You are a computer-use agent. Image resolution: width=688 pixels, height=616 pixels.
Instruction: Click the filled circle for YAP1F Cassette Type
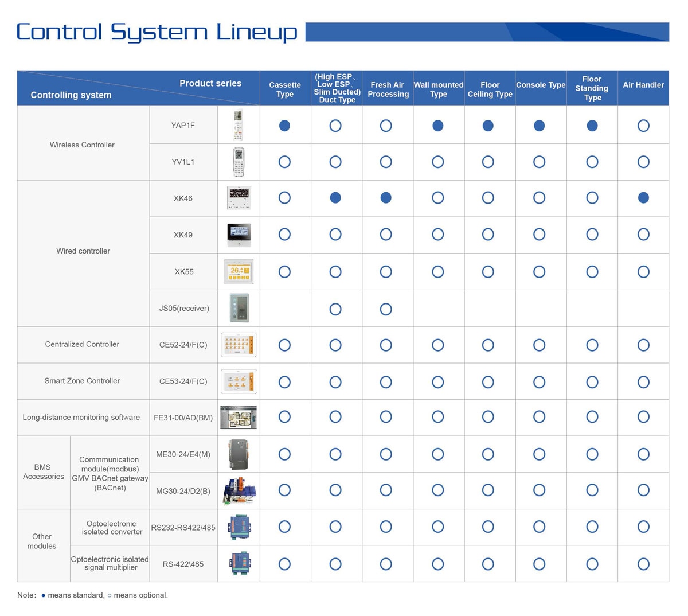pos(284,126)
